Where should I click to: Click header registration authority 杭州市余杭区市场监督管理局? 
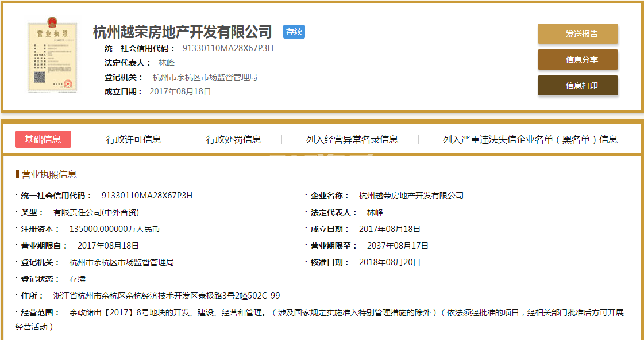point(205,77)
